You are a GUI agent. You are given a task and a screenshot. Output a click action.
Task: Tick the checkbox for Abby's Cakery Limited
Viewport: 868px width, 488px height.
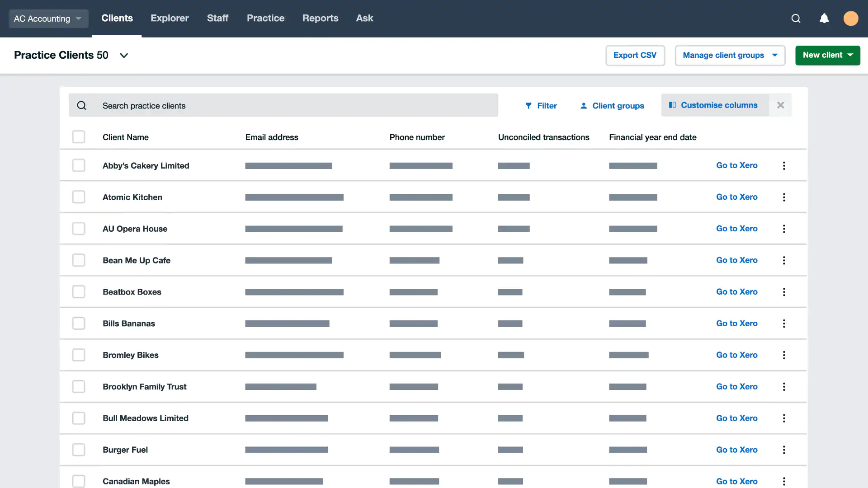coord(79,165)
